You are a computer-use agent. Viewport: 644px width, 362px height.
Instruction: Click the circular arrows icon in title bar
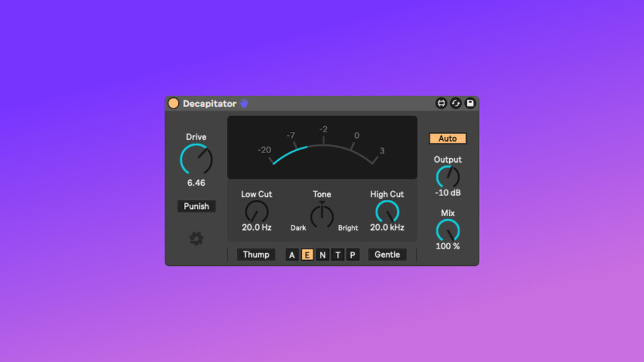tap(456, 103)
